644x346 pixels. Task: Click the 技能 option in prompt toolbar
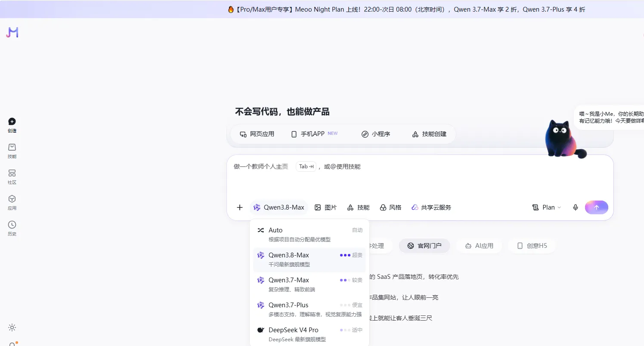click(x=358, y=207)
